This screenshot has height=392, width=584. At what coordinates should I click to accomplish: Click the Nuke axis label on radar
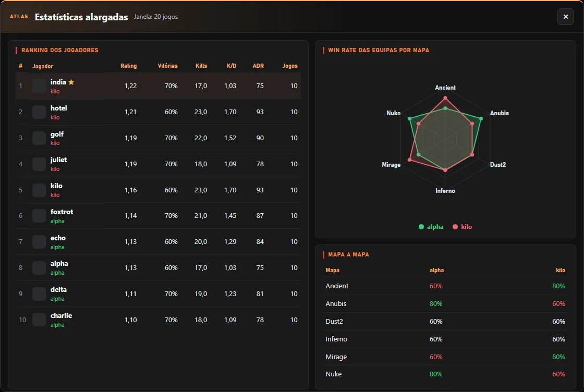pyautogui.click(x=393, y=113)
